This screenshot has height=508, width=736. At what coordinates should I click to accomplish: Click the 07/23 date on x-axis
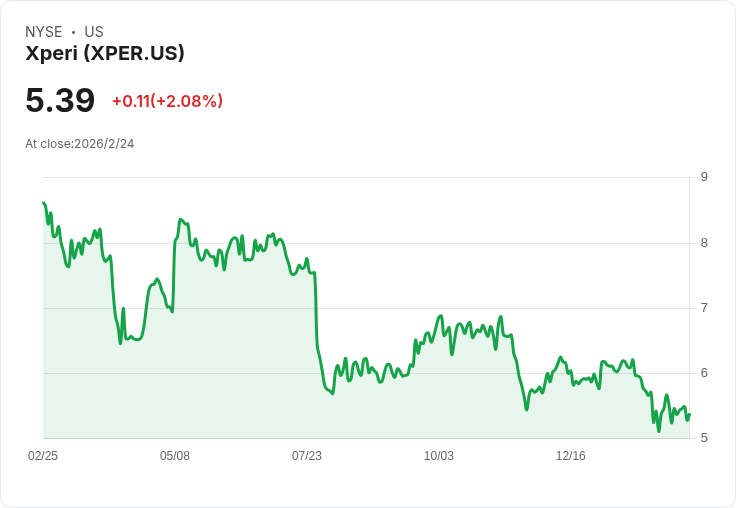point(307,456)
